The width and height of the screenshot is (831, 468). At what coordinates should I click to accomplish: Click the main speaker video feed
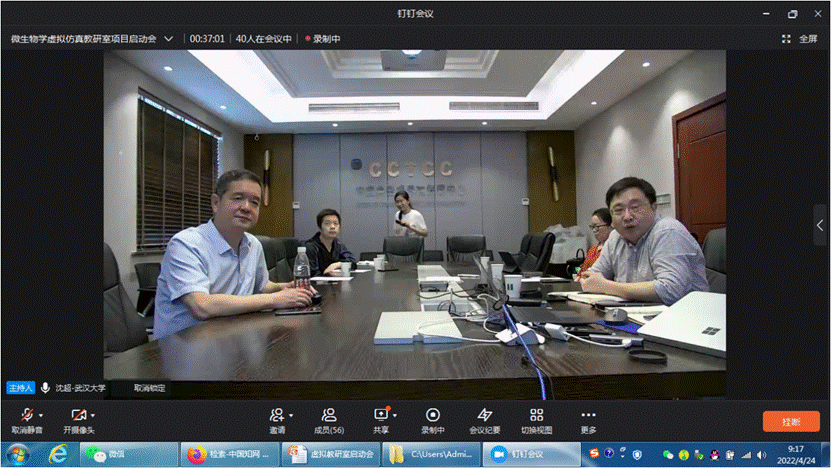pos(415,225)
